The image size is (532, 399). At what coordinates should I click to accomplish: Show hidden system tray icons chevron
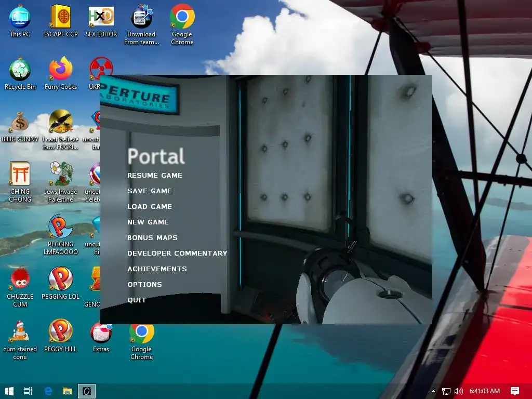(433, 391)
